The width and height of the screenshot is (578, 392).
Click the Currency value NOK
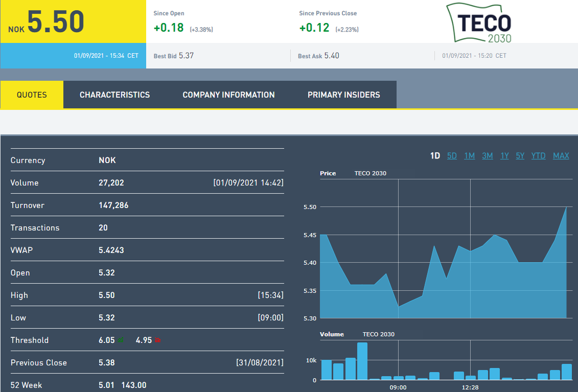[x=107, y=160]
